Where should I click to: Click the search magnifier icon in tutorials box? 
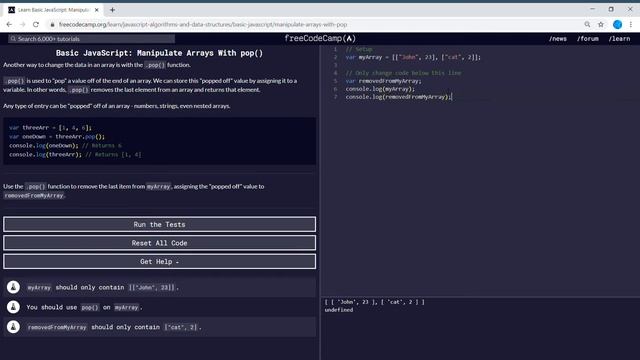coord(13,39)
